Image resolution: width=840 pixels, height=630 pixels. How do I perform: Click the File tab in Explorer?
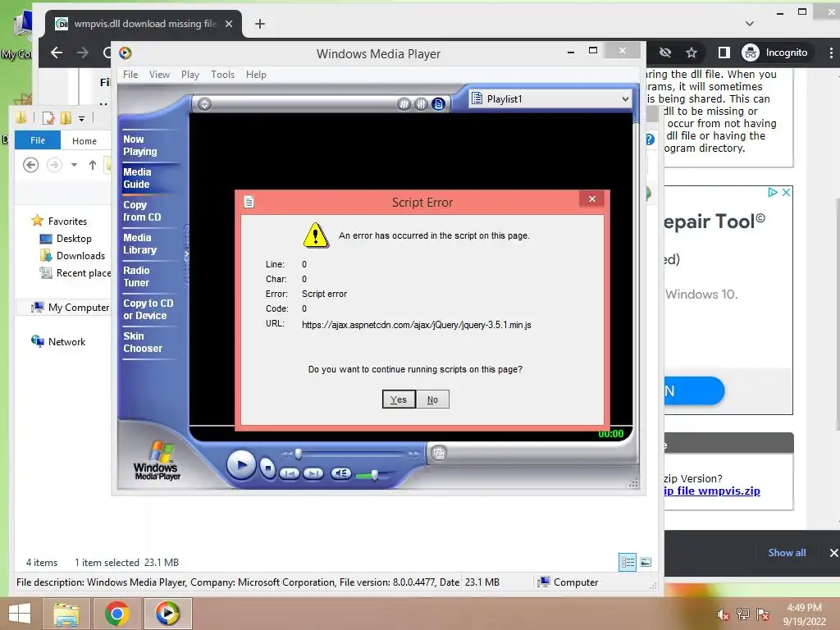click(x=38, y=140)
